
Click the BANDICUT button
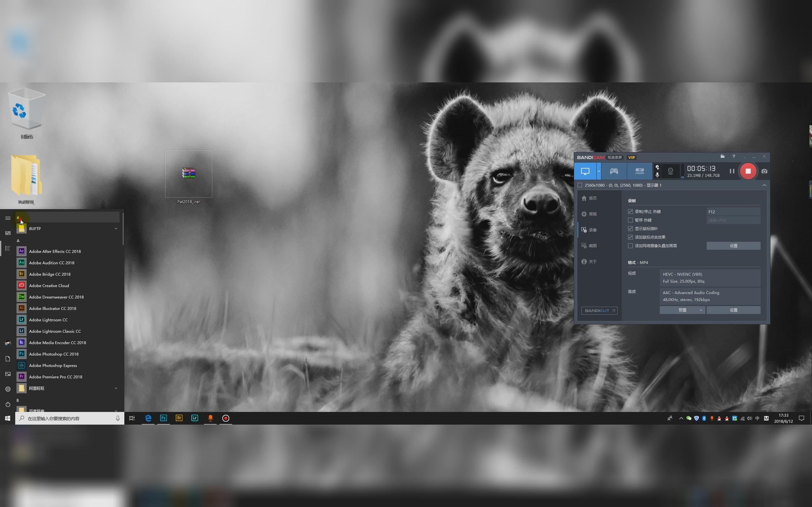coord(599,310)
